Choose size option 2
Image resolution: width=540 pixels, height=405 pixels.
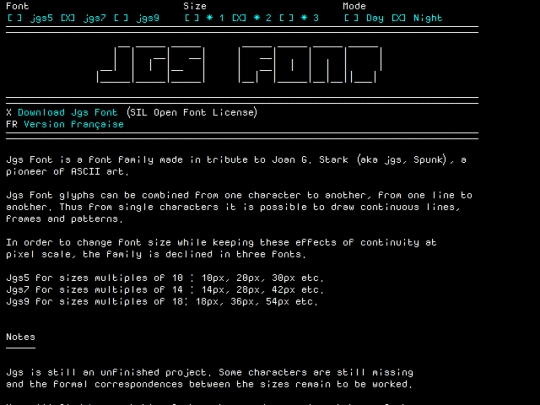coord(251,18)
